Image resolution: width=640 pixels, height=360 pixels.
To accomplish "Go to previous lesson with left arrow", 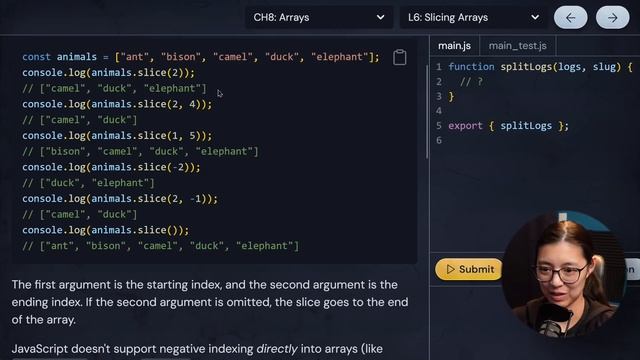I will [570, 18].
